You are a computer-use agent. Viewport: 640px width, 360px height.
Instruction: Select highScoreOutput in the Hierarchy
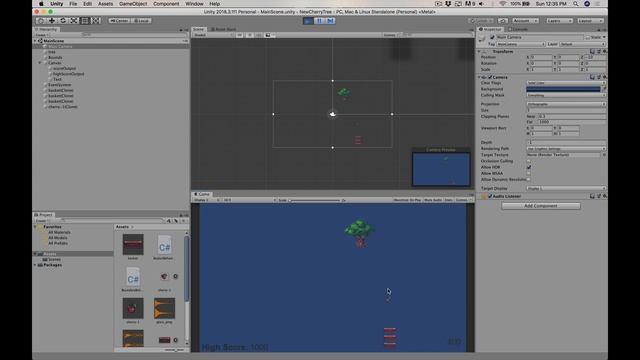68,74
